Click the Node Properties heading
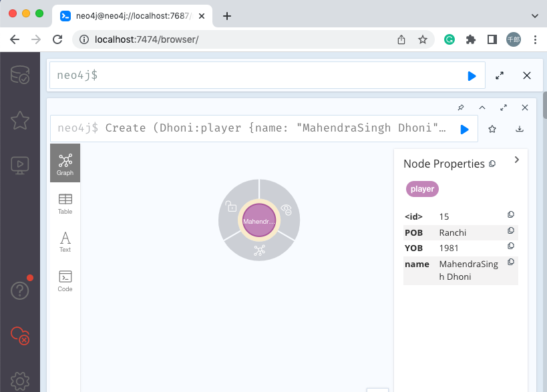Viewport: 547px width, 392px height. tap(443, 164)
